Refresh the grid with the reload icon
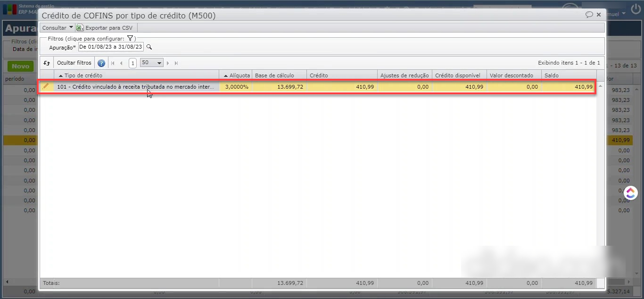 click(x=47, y=63)
